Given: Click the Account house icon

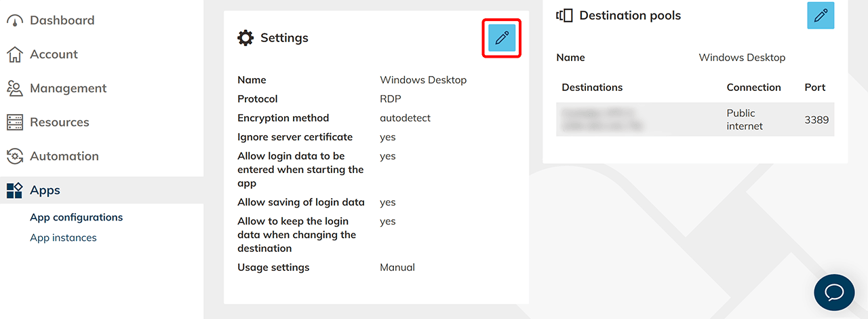Looking at the screenshot, I should [15, 55].
